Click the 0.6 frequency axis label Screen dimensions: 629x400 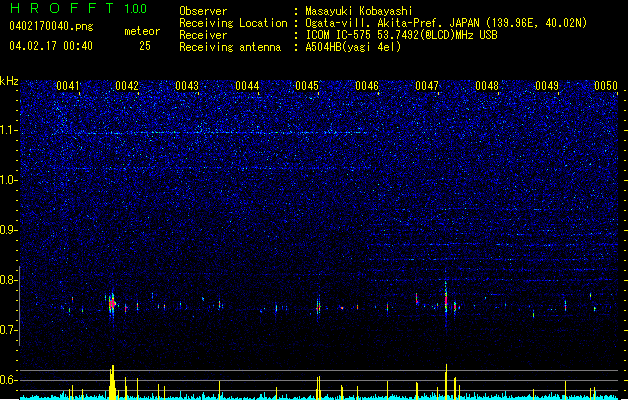tap(8, 380)
